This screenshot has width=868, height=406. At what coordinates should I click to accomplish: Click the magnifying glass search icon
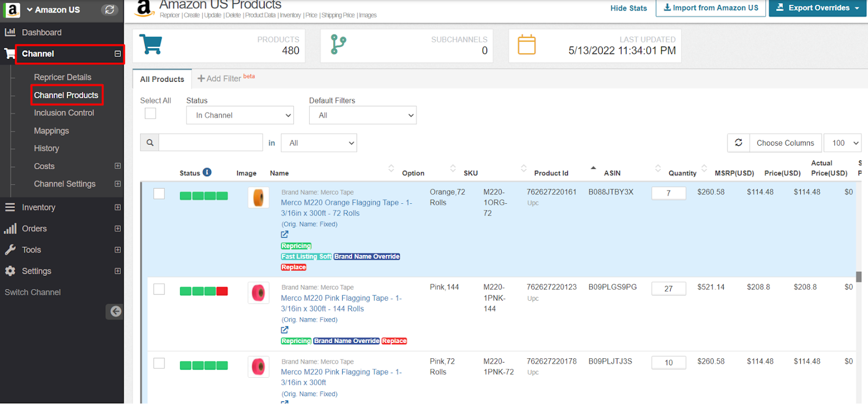pos(150,143)
